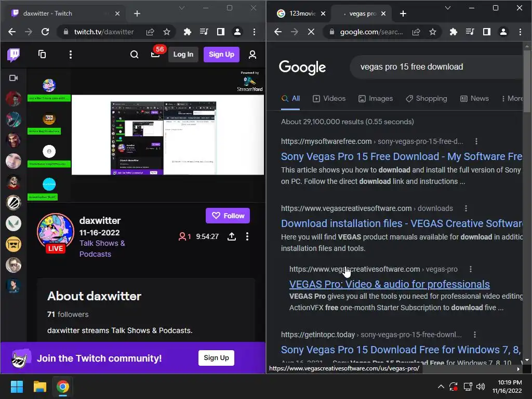Open the Sony Vegas Pro 15 Free Download result
532x399 pixels.
pos(402,156)
